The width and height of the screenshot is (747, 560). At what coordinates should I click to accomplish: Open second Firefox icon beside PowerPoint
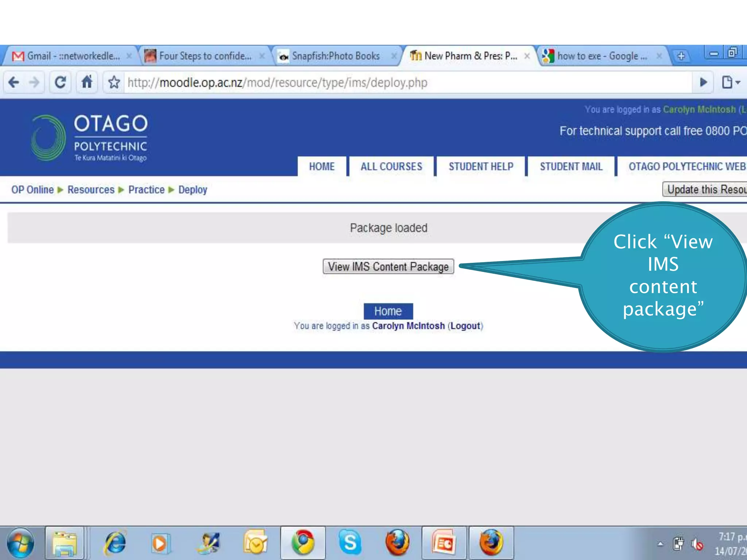[491, 543]
